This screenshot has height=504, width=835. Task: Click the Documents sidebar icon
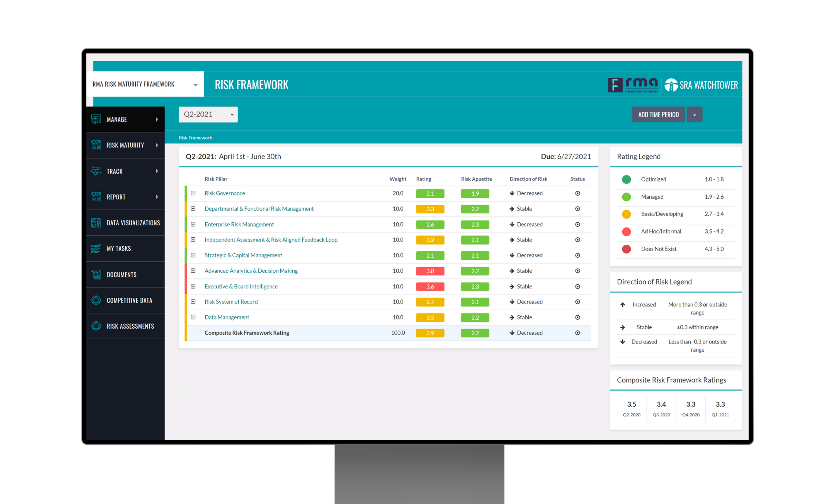click(x=96, y=275)
